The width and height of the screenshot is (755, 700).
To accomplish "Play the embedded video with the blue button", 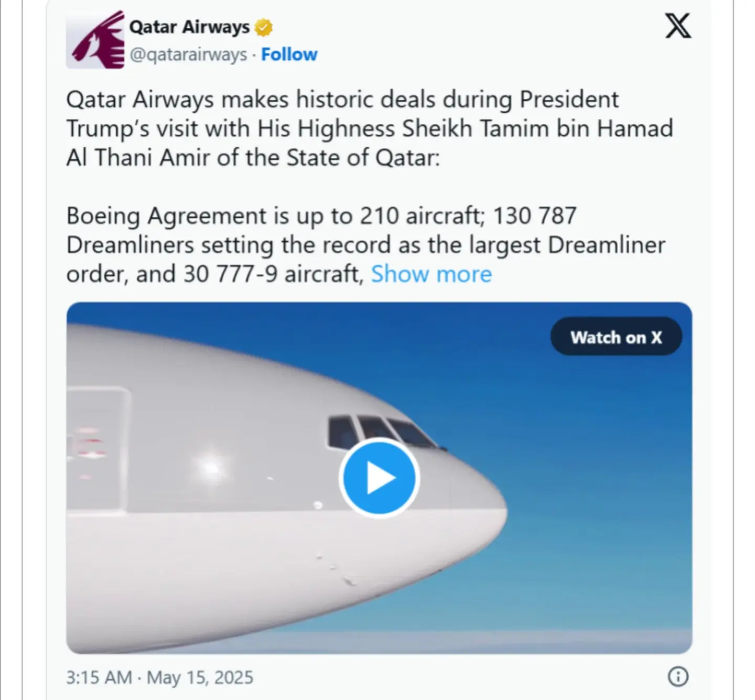I will (379, 478).
